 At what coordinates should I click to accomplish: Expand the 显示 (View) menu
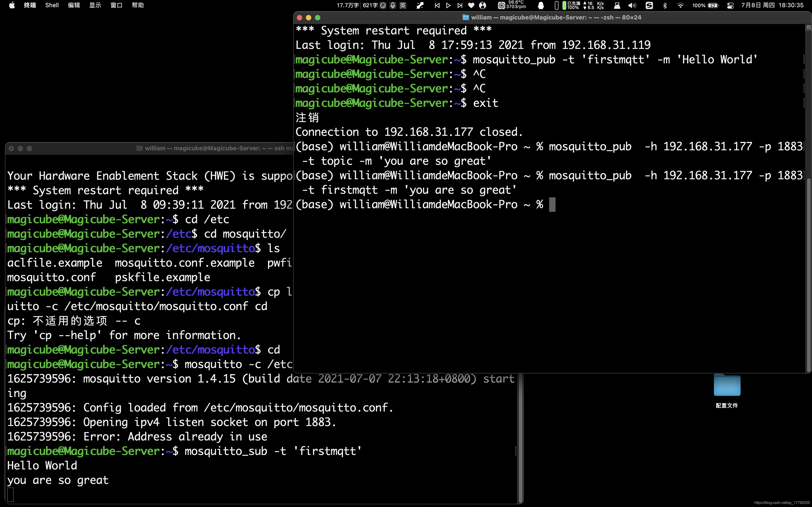(95, 5)
